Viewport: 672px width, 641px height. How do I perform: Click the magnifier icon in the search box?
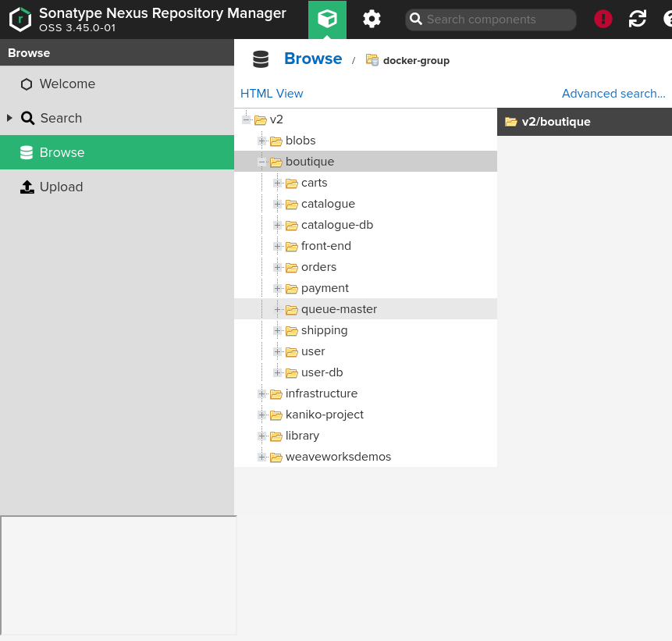pyautogui.click(x=416, y=20)
